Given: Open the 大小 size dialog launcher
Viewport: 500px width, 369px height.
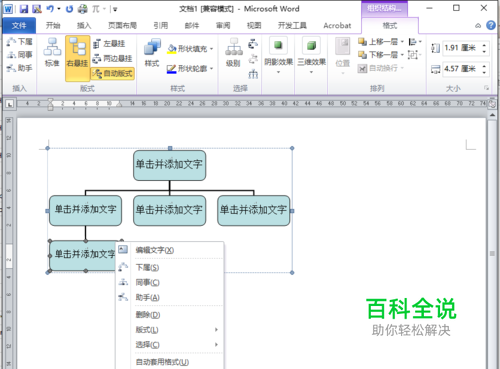Looking at the screenshot, I should click(x=487, y=88).
